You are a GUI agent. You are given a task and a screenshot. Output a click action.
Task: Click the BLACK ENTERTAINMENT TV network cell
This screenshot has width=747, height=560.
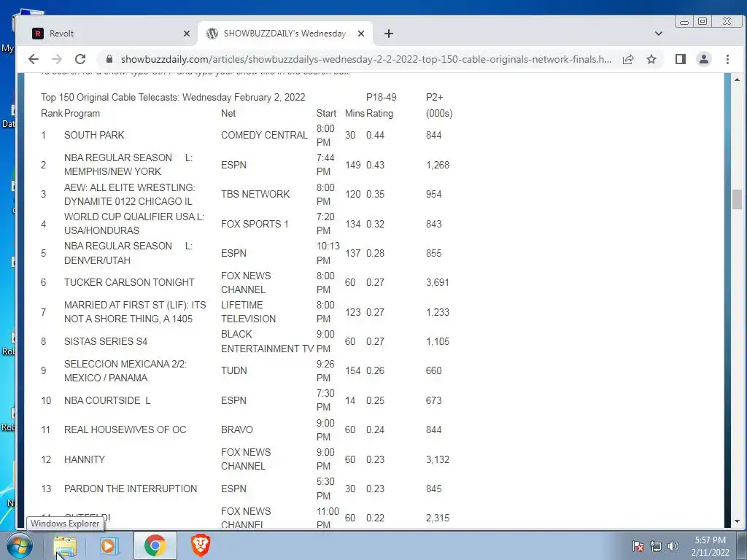pyautogui.click(x=267, y=341)
